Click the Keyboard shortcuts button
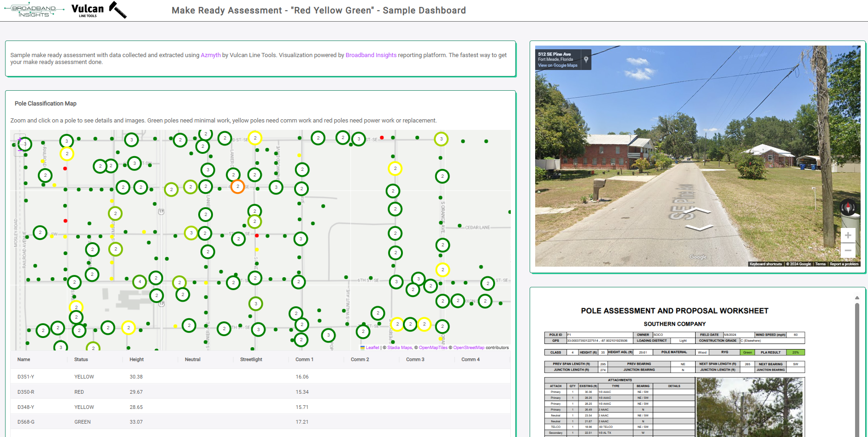868x437 pixels. pos(766,264)
